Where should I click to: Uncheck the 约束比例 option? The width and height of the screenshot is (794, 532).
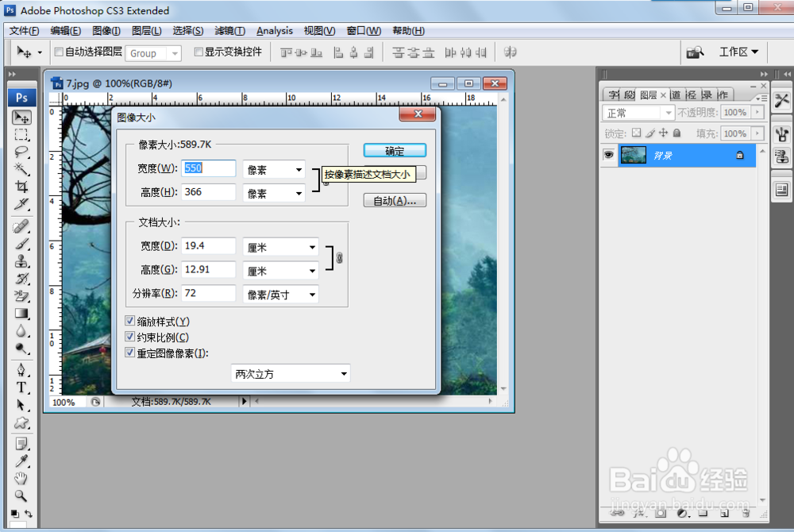129,337
